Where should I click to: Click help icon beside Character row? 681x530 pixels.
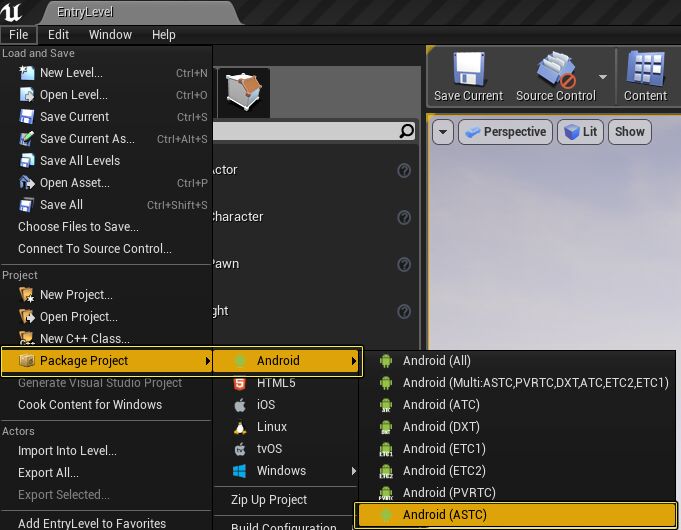(x=404, y=217)
